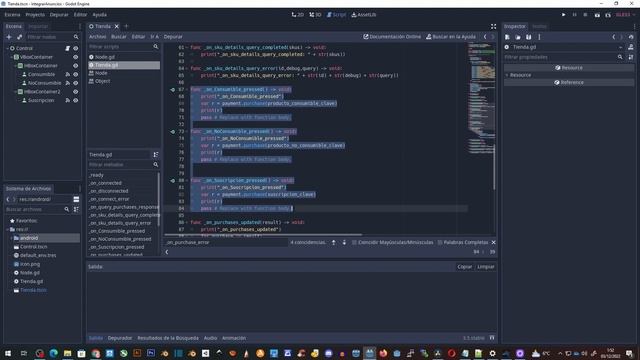Viewport: 640px width, 360px height.
Task: Toggle split mode in the FileSystem dock
Action: (76, 199)
